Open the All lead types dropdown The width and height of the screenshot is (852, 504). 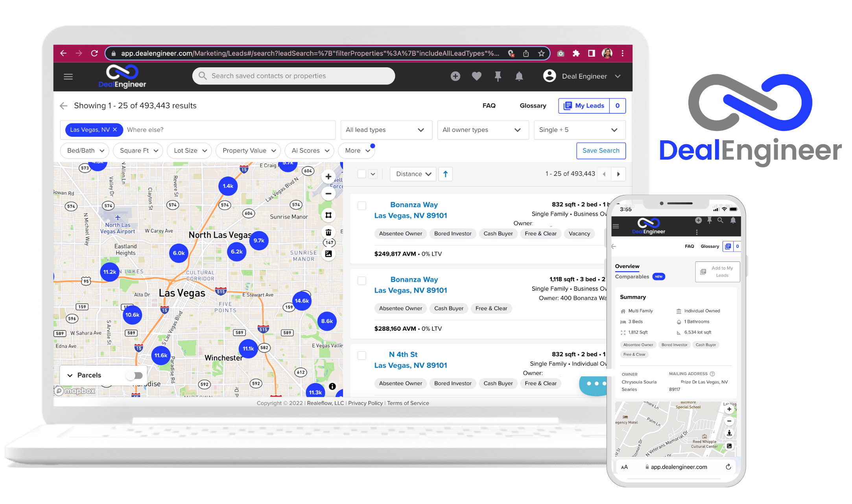[386, 130]
